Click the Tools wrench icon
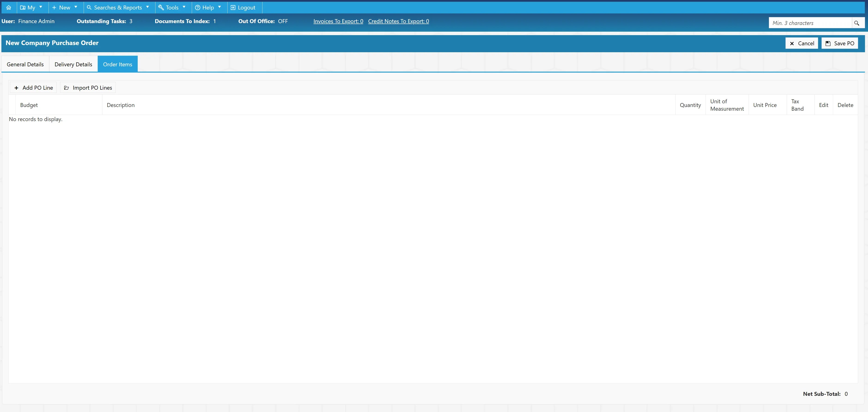This screenshot has height=412, width=868. (x=161, y=7)
